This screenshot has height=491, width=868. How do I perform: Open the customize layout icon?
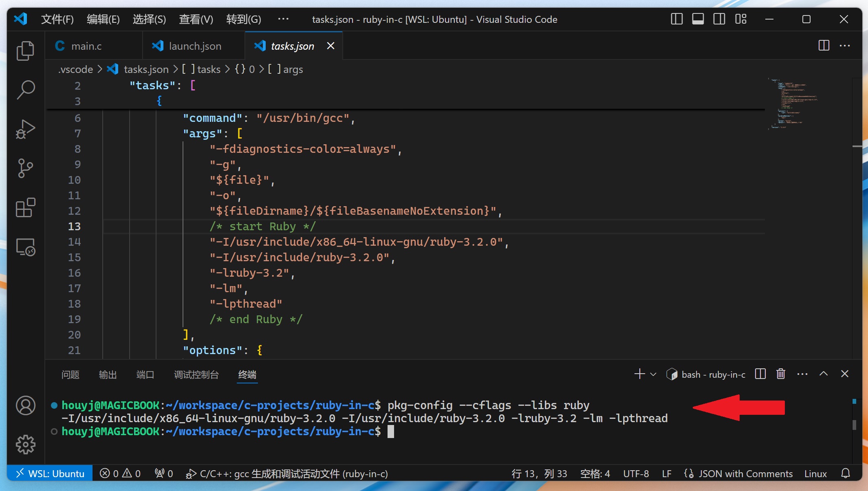click(741, 19)
